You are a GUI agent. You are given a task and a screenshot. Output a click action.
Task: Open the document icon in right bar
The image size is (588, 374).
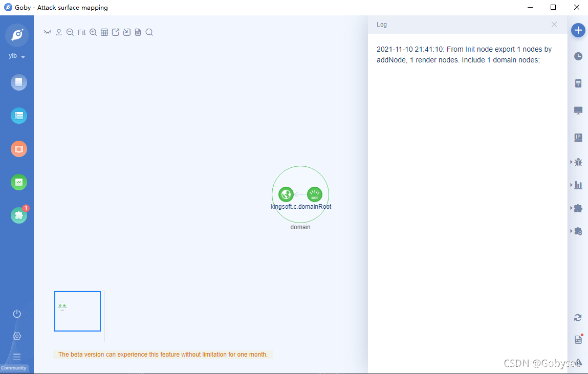(x=578, y=83)
